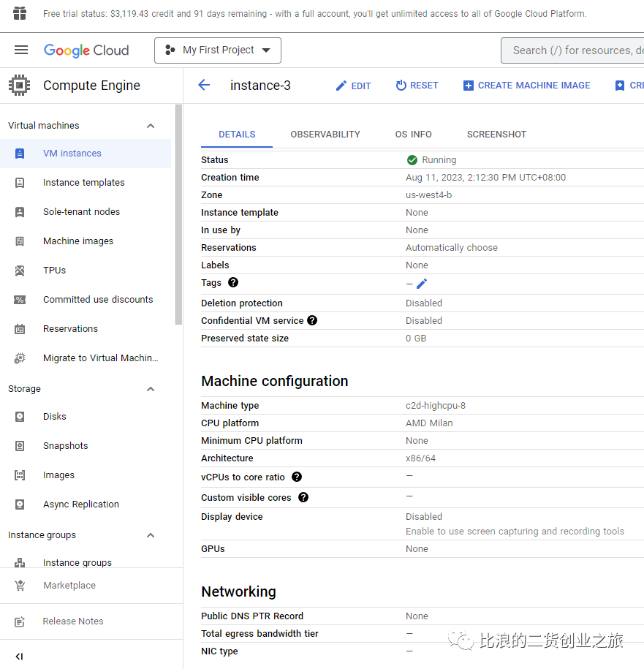Open Machine images page
The height and width of the screenshot is (669, 644).
[78, 241]
